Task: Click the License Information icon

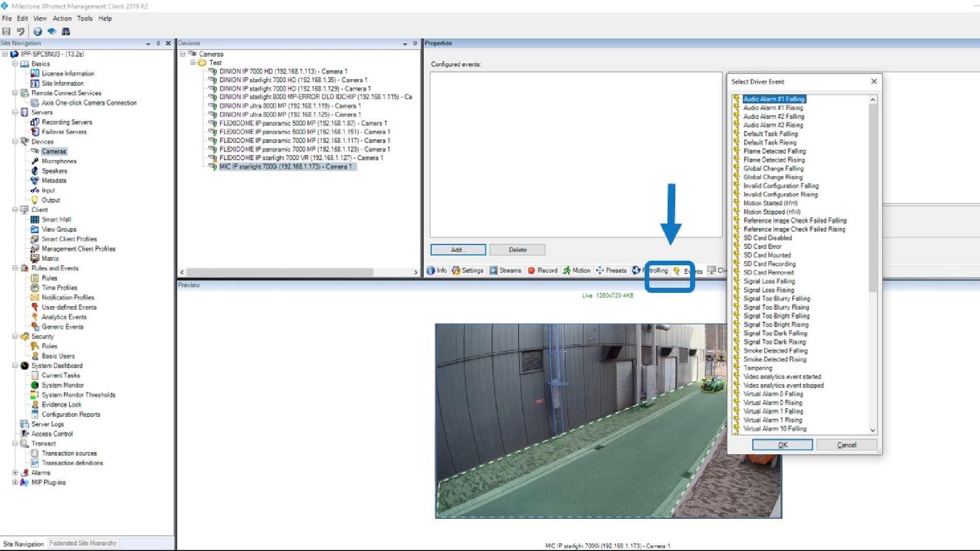Action: point(35,73)
